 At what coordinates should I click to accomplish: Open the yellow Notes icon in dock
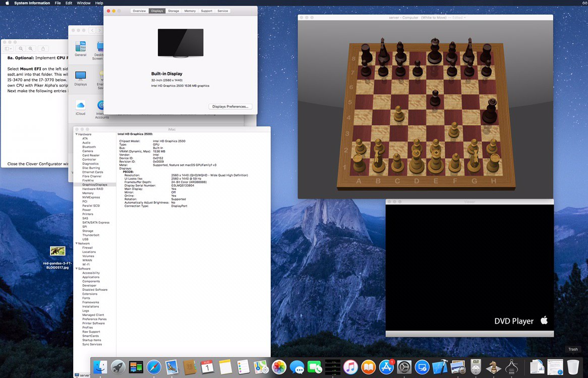click(x=225, y=367)
